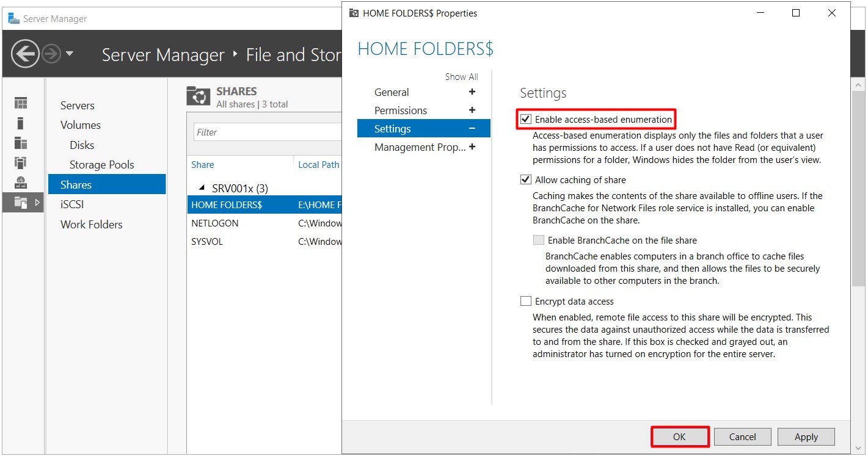Open Volumes in the navigation pane

click(81, 125)
